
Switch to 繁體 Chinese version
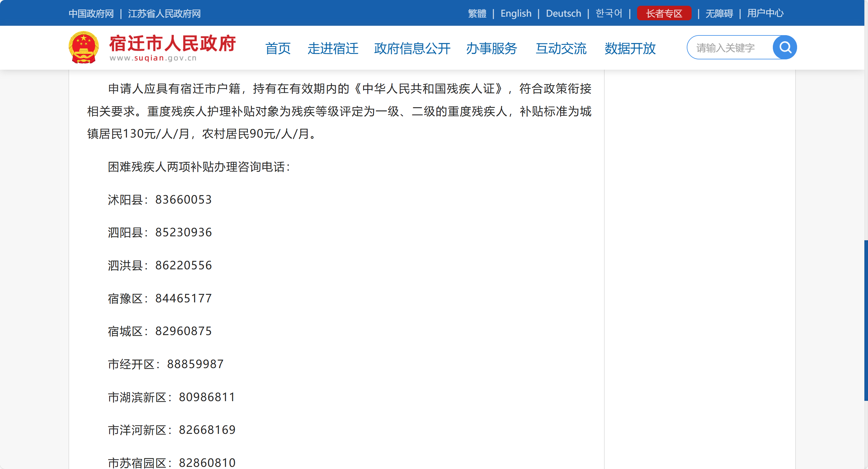(477, 13)
